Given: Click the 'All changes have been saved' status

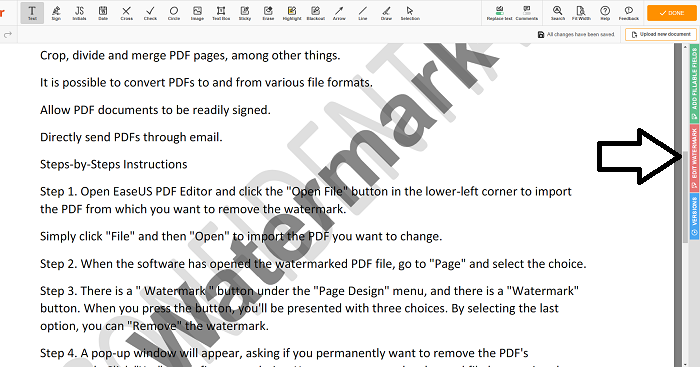Looking at the screenshot, I should 576,34.
